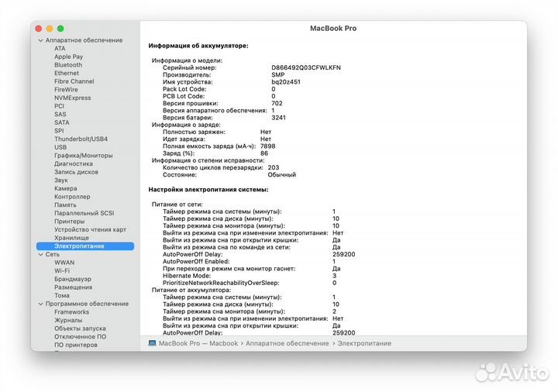
Task: Click Электропитание in the path bar
Action: [364, 343]
